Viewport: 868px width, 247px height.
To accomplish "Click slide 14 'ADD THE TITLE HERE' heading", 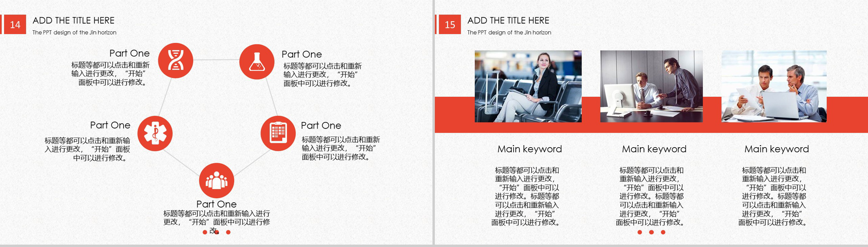I will [74, 21].
